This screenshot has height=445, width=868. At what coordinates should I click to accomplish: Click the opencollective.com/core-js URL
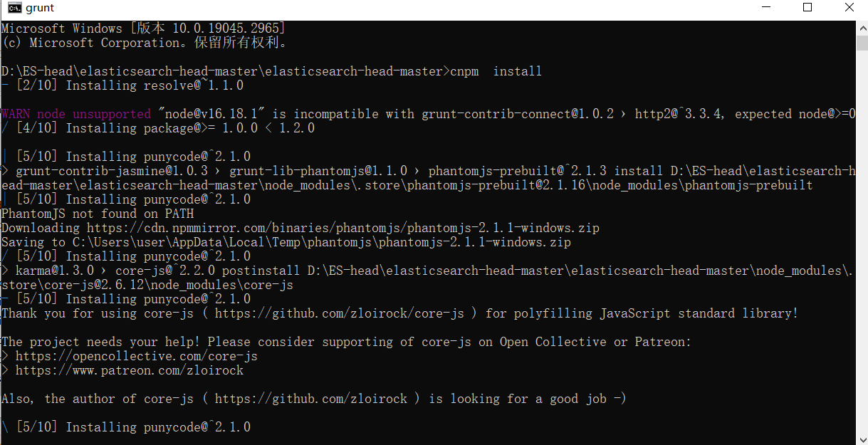(137, 356)
